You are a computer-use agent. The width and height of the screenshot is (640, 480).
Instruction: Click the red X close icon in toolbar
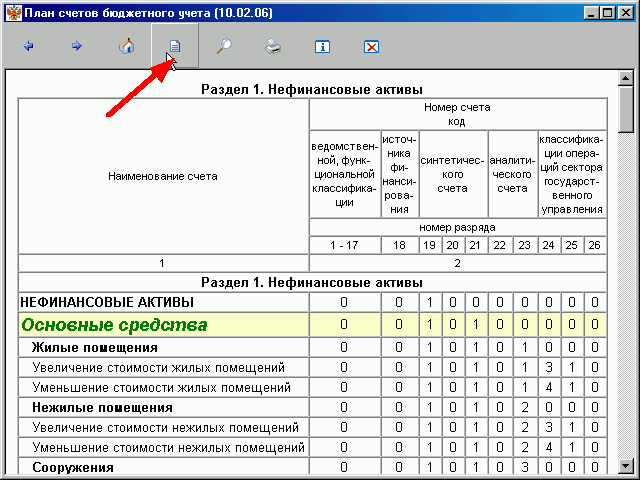point(371,47)
